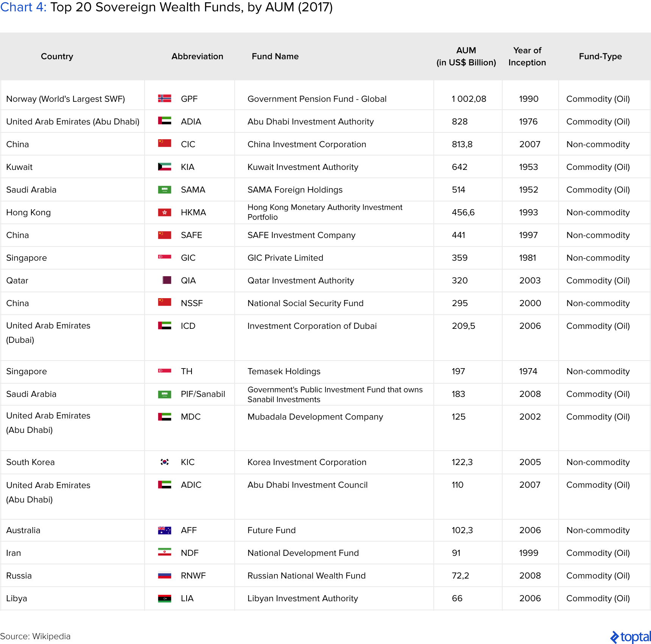This screenshot has height=644, width=651.
Task: Select Abu Dhabi Investment Authority fund name
Action: click(310, 121)
